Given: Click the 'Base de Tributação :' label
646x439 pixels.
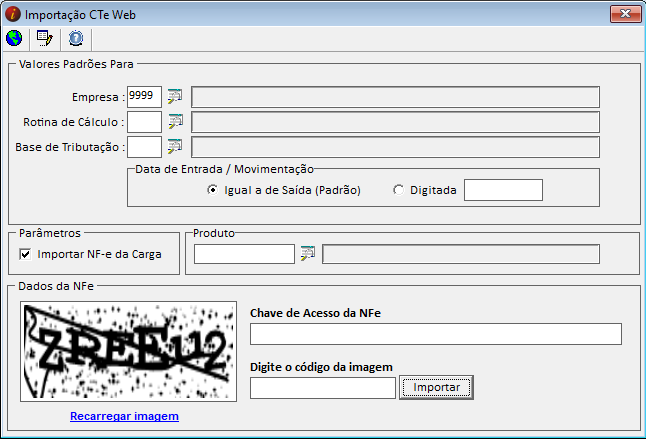Looking at the screenshot, I should pos(70,147).
